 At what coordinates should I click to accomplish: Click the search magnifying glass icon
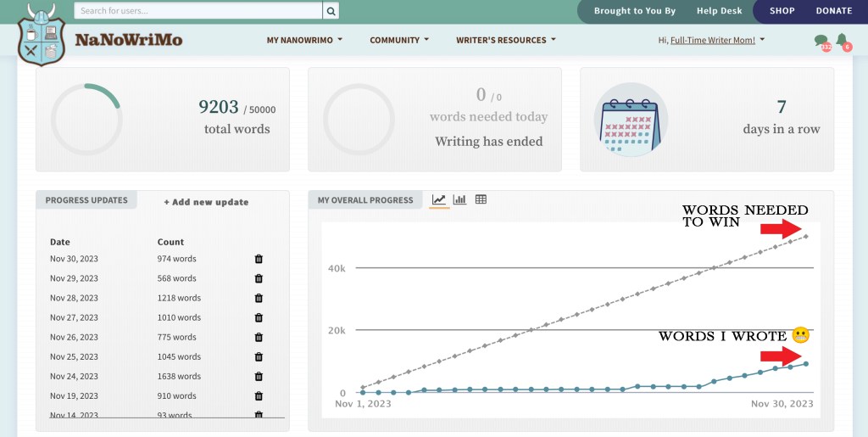[x=331, y=11]
